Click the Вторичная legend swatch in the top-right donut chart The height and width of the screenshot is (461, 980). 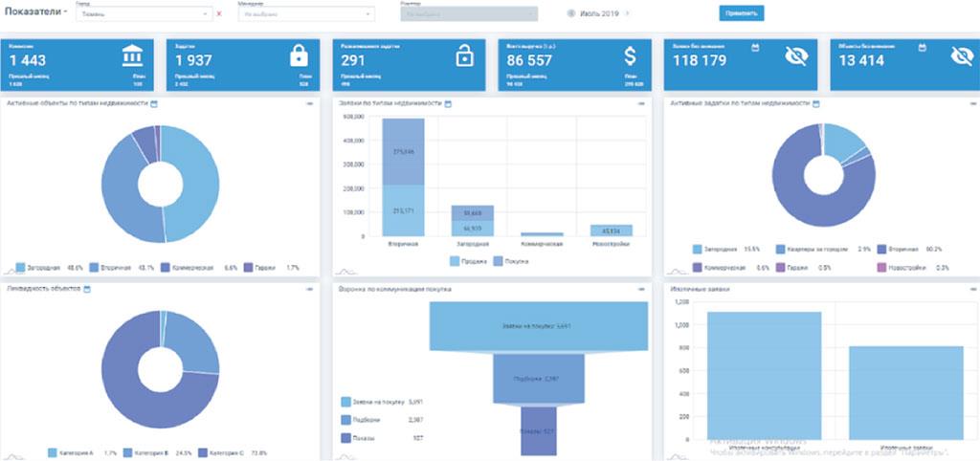tap(881, 250)
